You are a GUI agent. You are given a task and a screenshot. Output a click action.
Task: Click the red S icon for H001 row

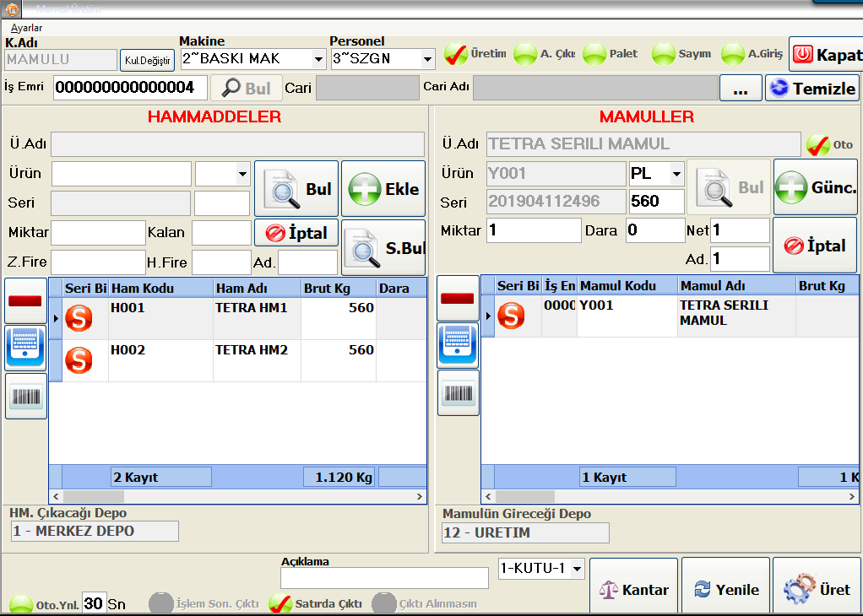click(x=79, y=319)
